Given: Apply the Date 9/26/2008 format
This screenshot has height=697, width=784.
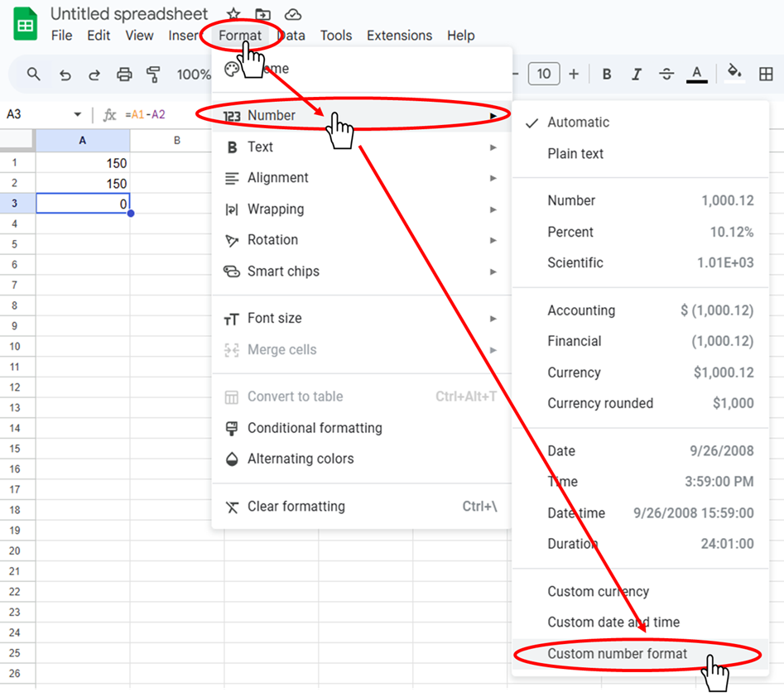Looking at the screenshot, I should pos(641,451).
